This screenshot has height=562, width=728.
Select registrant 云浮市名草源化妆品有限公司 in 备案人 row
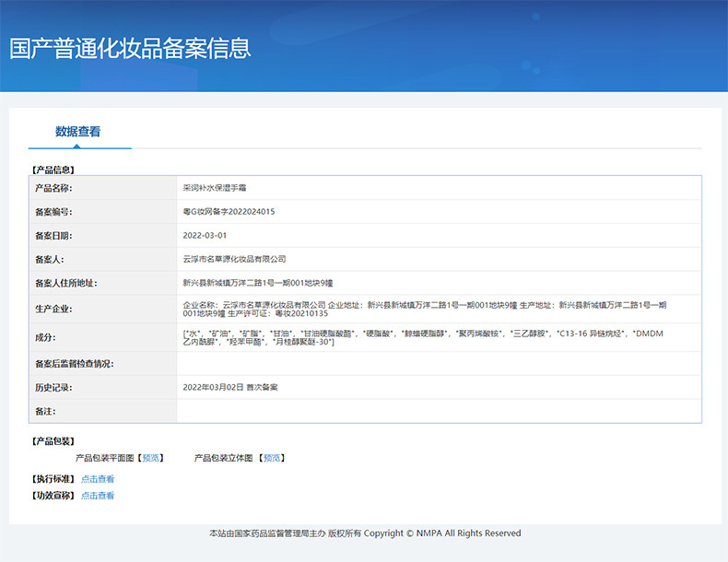pyautogui.click(x=234, y=259)
